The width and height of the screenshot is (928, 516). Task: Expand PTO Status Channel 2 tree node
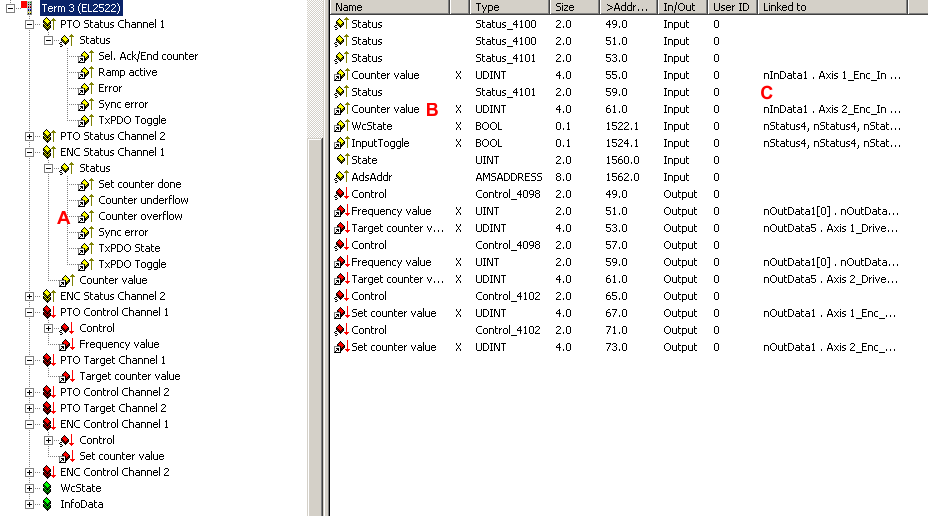(29, 136)
